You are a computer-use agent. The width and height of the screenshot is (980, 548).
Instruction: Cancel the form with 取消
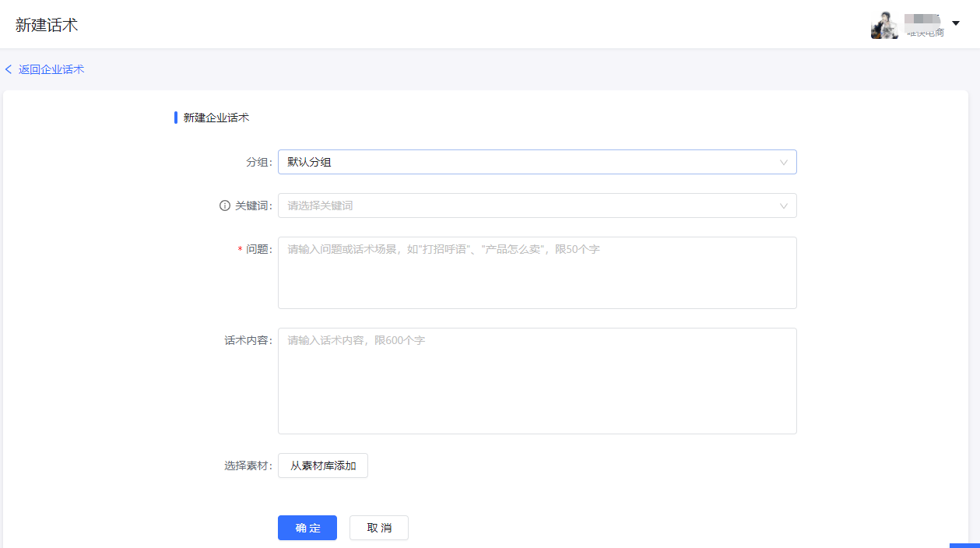point(379,528)
